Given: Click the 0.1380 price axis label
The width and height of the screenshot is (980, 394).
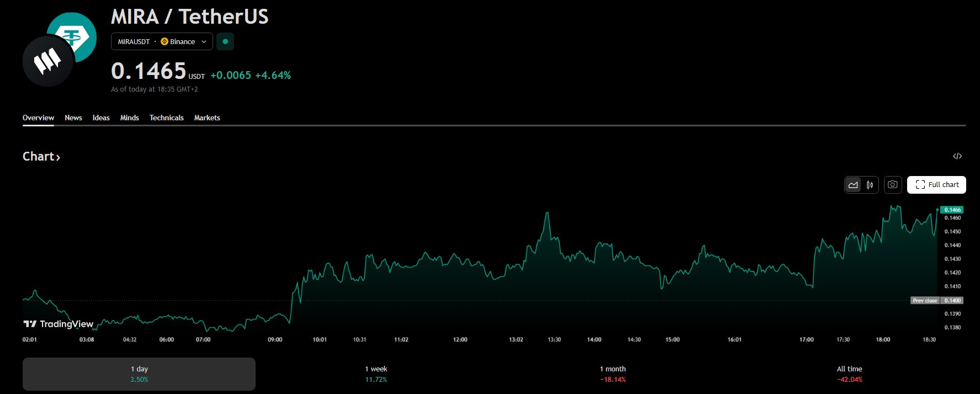Looking at the screenshot, I should pyautogui.click(x=952, y=327).
